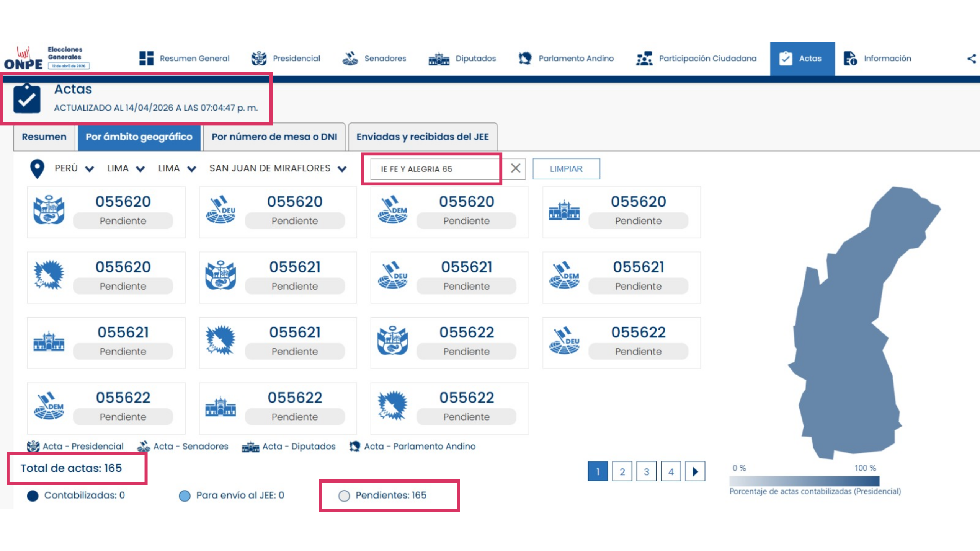The width and height of the screenshot is (980, 551).
Task: Select the Para envío al JEE filter circle
Action: coord(185,496)
